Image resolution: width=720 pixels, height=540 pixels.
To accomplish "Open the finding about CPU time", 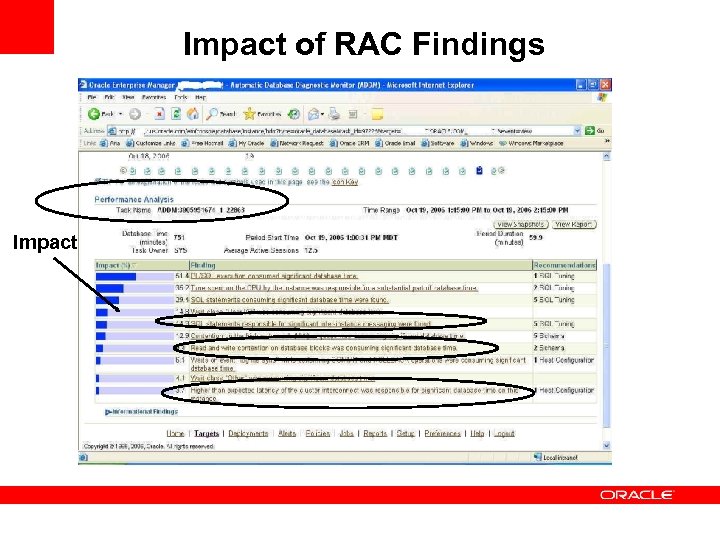I will (x=334, y=288).
